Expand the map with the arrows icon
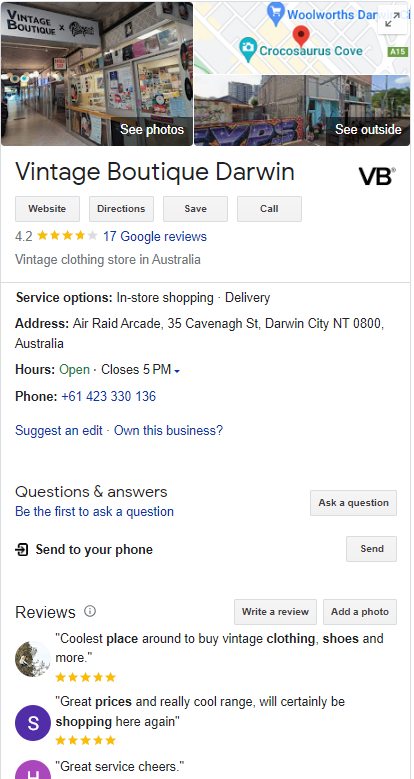 [393, 19]
